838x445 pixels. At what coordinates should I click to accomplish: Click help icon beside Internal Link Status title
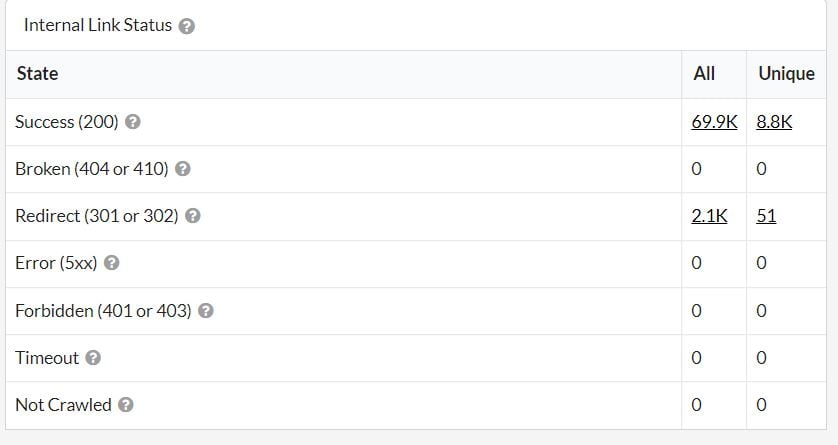click(x=186, y=27)
